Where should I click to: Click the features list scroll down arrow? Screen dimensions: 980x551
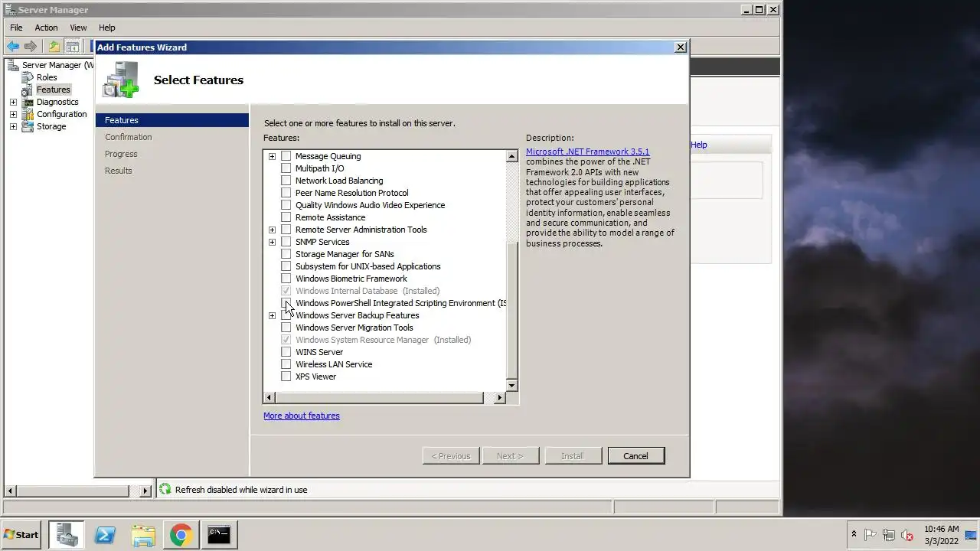pos(512,385)
